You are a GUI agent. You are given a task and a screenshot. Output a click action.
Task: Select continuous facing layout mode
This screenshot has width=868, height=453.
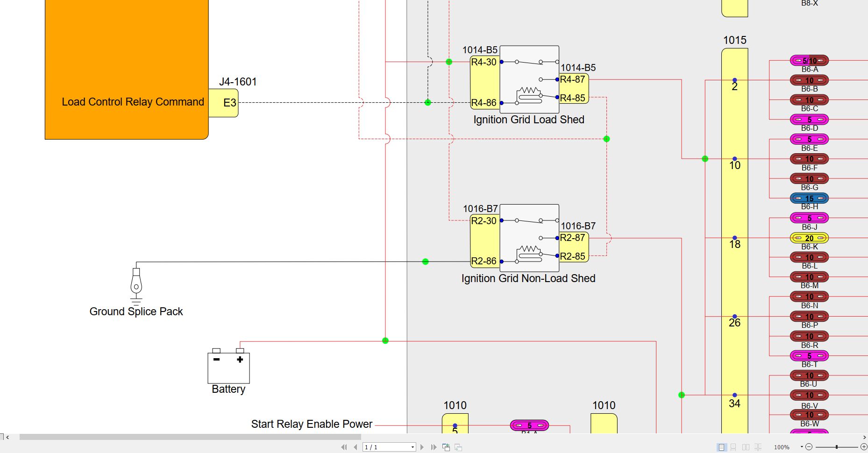(758, 447)
